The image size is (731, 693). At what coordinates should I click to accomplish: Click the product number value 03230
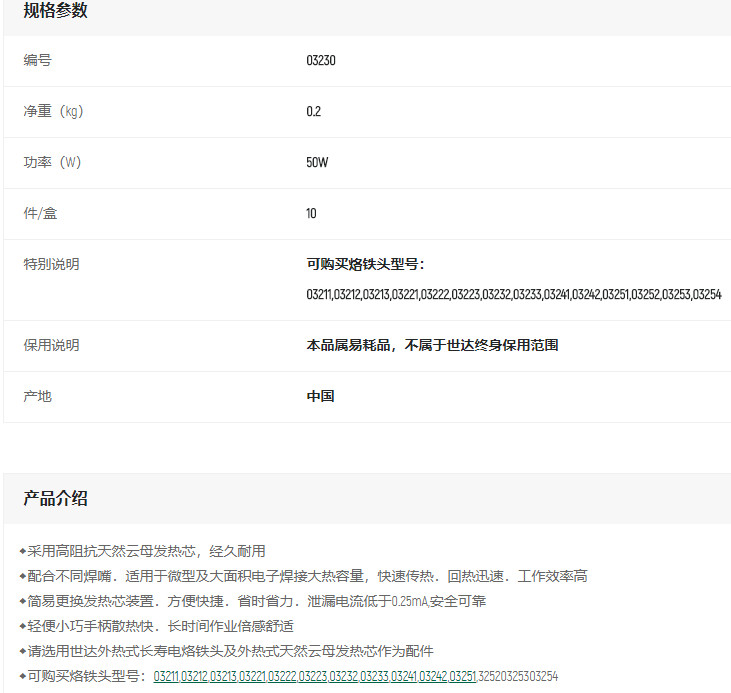click(x=321, y=61)
